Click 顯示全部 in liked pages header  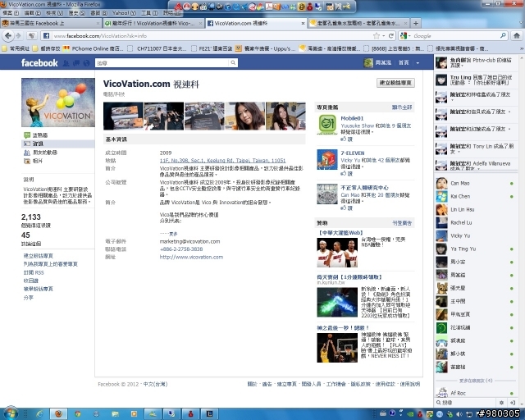click(402, 107)
